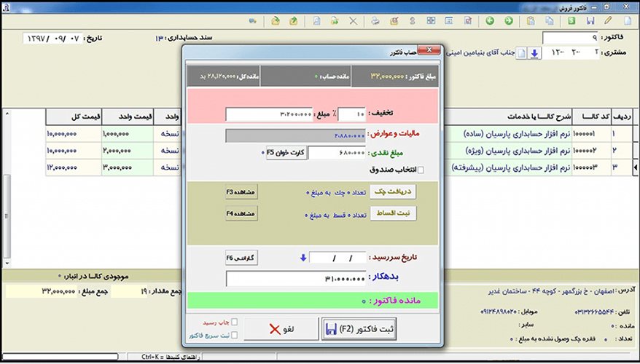
Task: Go to next invoice with green right arrow
Action: click(509, 21)
